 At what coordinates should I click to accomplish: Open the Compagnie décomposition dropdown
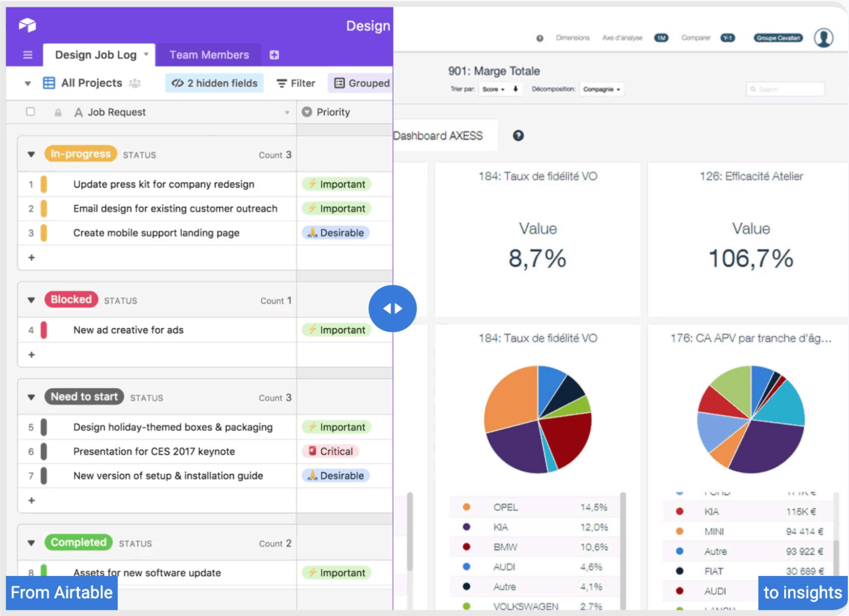point(601,89)
